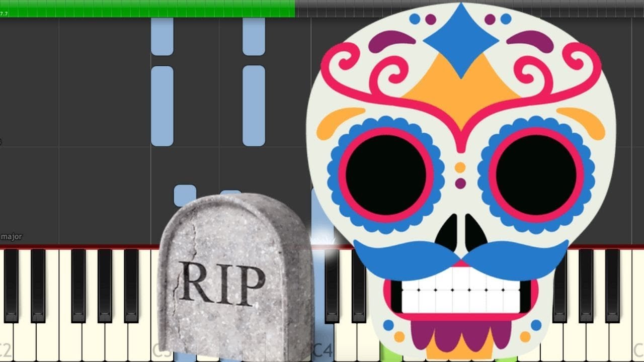Screen dimensions: 644x362
Task: Play the G#5 black piano key
Action: click(586, 286)
